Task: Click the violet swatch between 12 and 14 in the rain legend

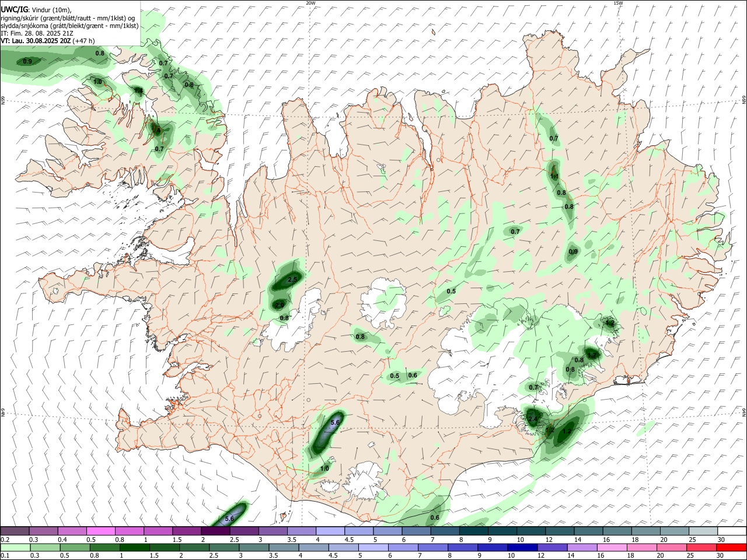Action: [x=552, y=547]
